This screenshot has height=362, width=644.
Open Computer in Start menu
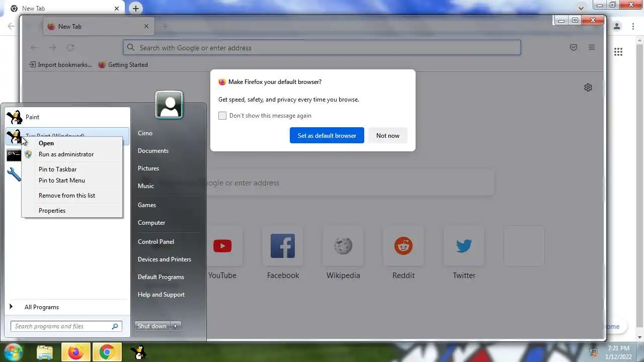[151, 223]
